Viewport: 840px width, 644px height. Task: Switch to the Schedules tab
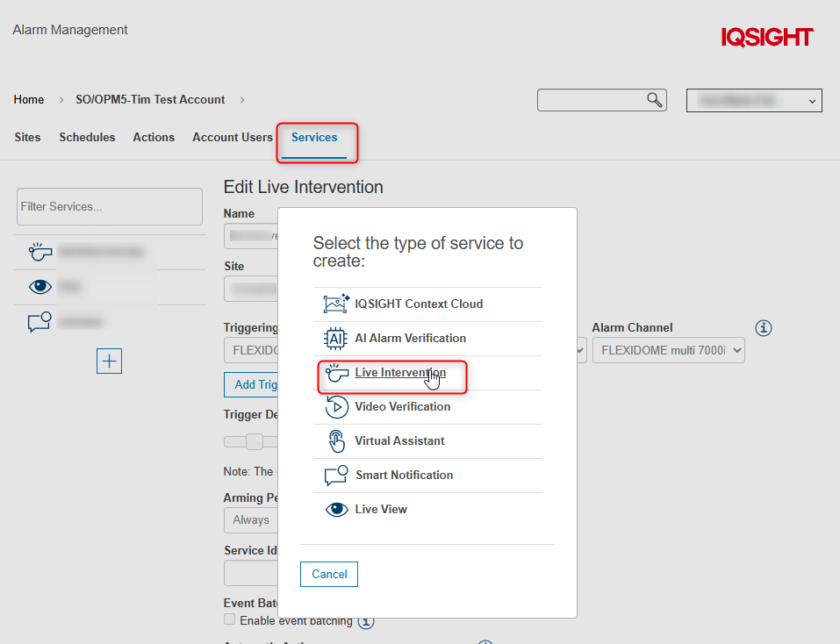point(87,138)
